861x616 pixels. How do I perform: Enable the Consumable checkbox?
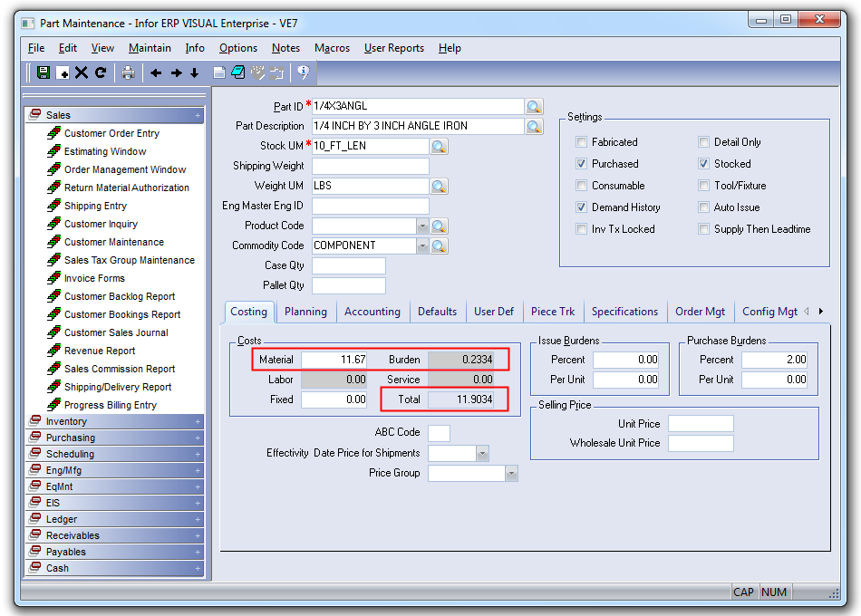[581, 186]
